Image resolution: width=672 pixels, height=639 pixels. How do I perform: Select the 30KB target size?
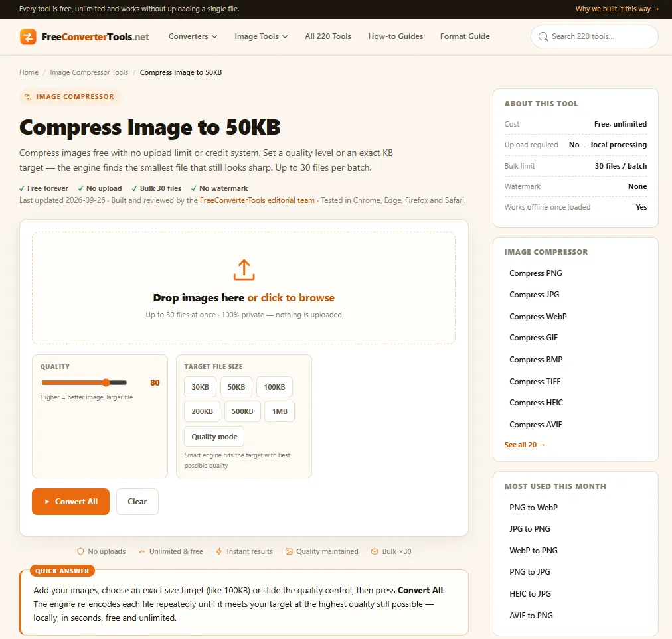pyautogui.click(x=200, y=387)
